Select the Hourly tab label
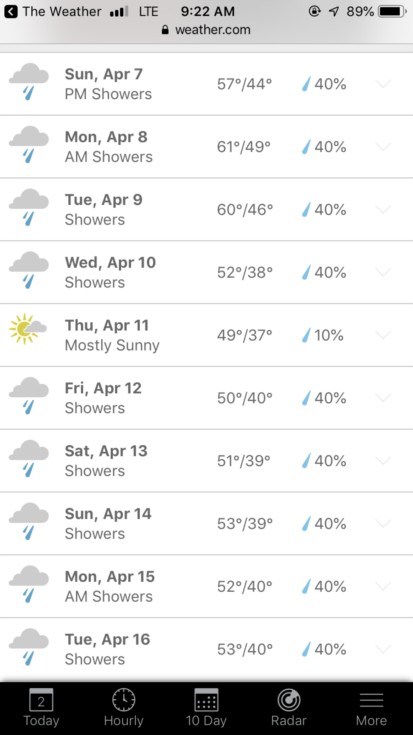This screenshot has height=735, width=413. point(124,720)
